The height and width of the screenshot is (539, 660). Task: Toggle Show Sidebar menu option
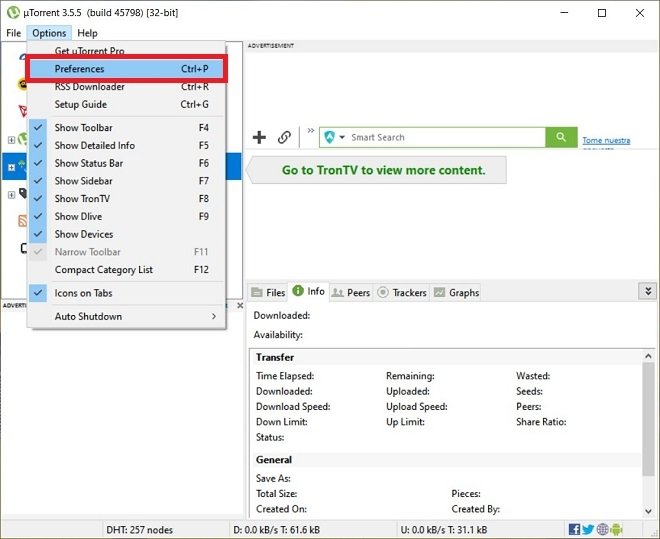126,181
